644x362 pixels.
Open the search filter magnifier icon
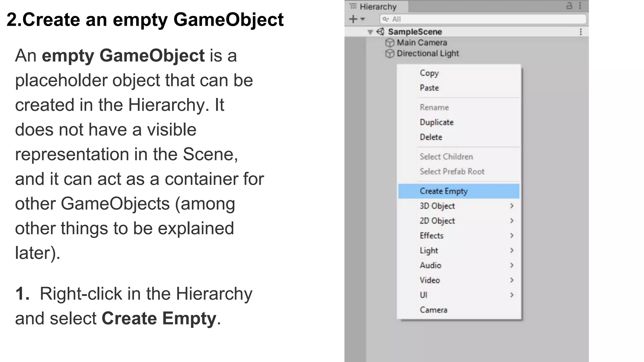[386, 19]
